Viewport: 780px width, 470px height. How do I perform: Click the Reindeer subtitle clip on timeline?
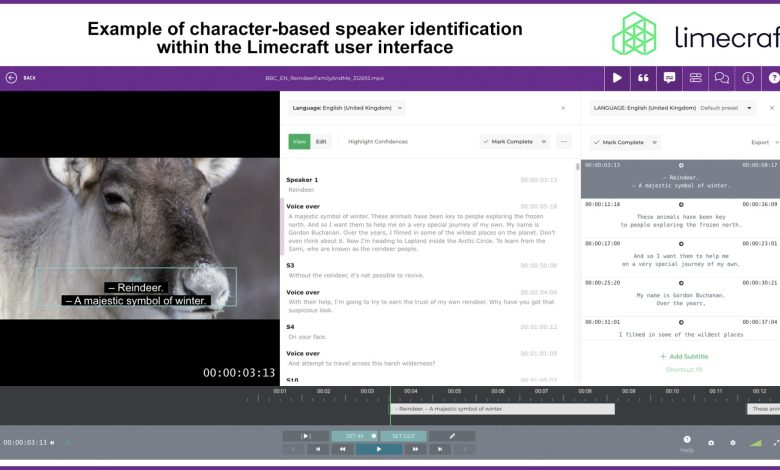pyautogui.click(x=502, y=409)
